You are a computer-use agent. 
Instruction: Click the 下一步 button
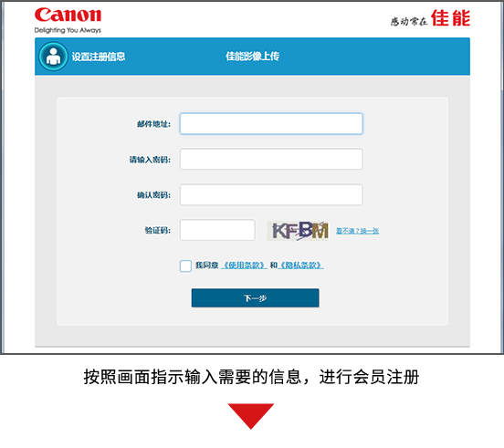[256, 298]
